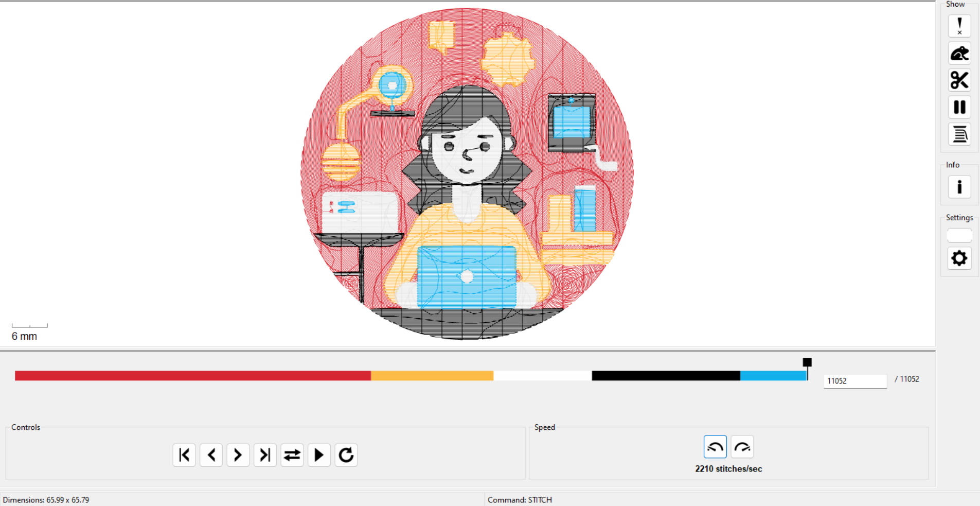Jump to the first stitch
The width and height of the screenshot is (980, 506).
184,455
